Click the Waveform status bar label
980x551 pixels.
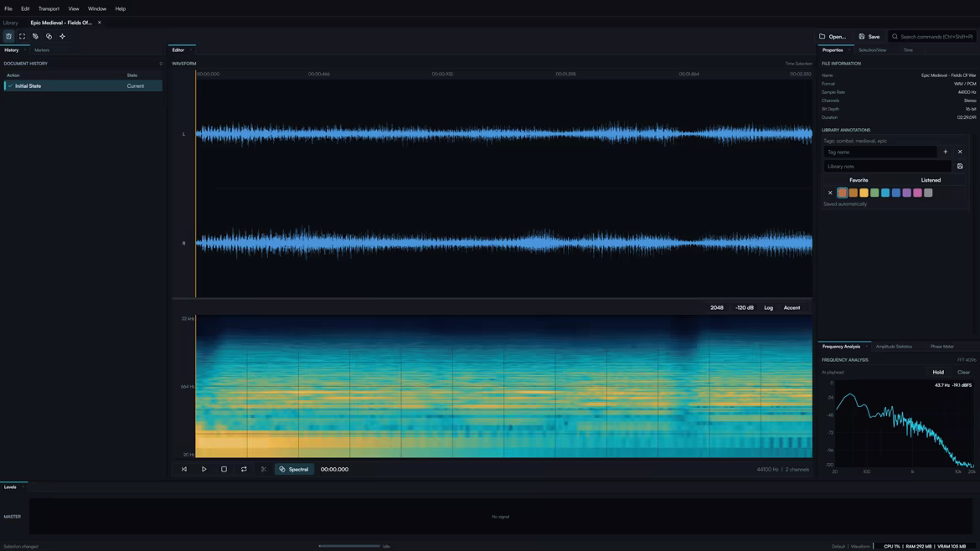point(860,547)
